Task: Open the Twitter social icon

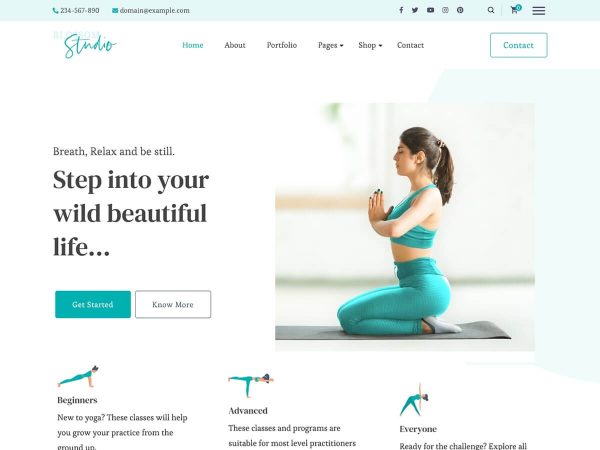Action: click(415, 10)
